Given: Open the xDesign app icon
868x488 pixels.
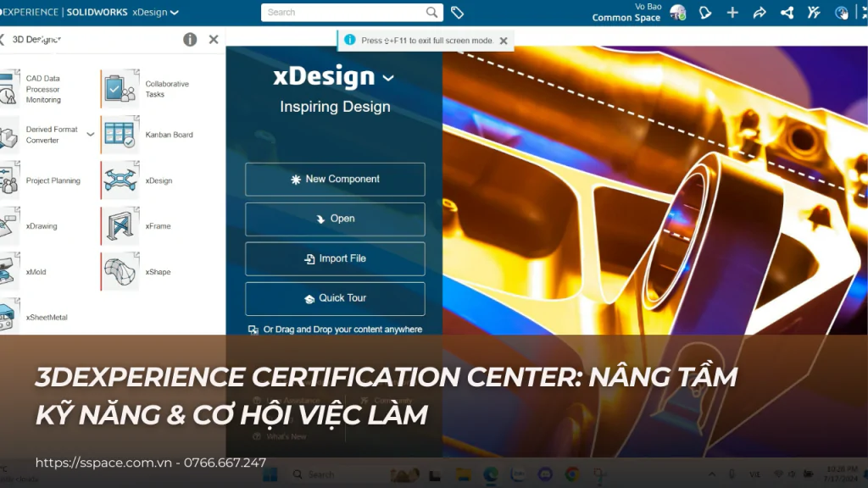Looking at the screenshot, I should coord(120,180).
